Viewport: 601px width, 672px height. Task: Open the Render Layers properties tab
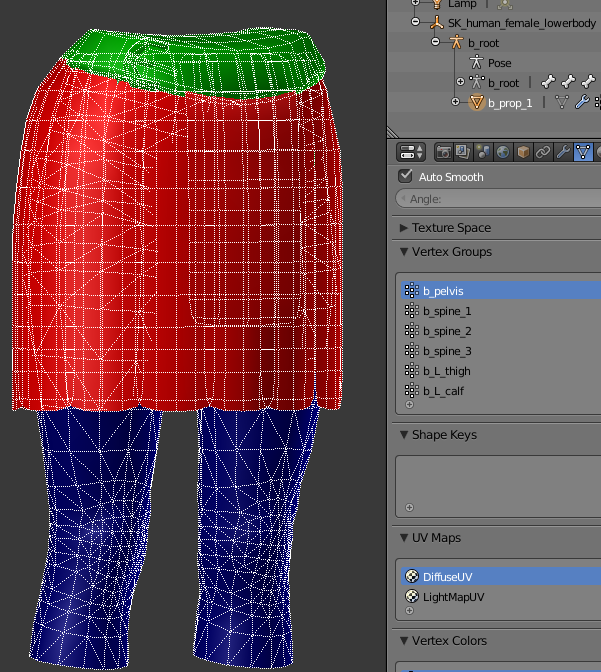[x=463, y=152]
